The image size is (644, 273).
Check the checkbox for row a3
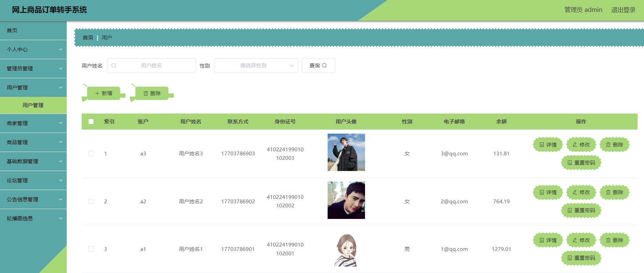[x=91, y=154]
